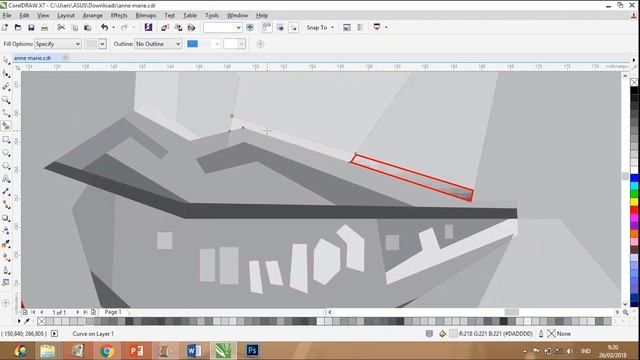Click the Print icon
The width and height of the screenshot is (640, 360).
coord(44,27)
